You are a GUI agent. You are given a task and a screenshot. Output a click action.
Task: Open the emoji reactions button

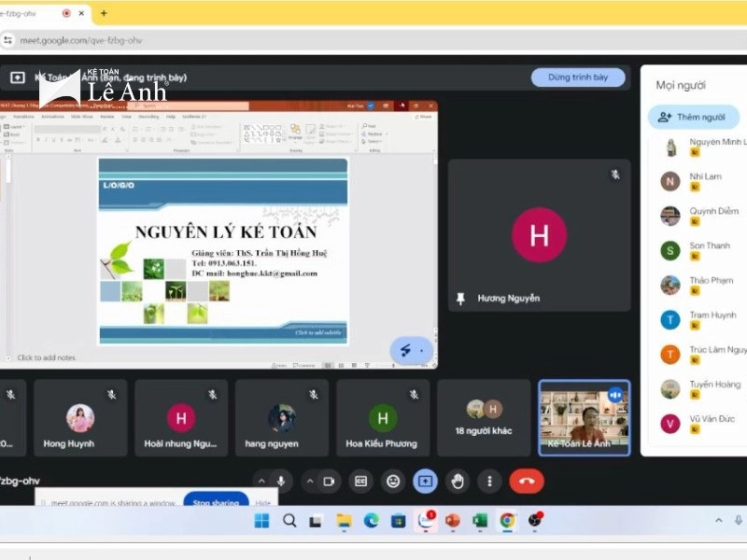point(393,481)
